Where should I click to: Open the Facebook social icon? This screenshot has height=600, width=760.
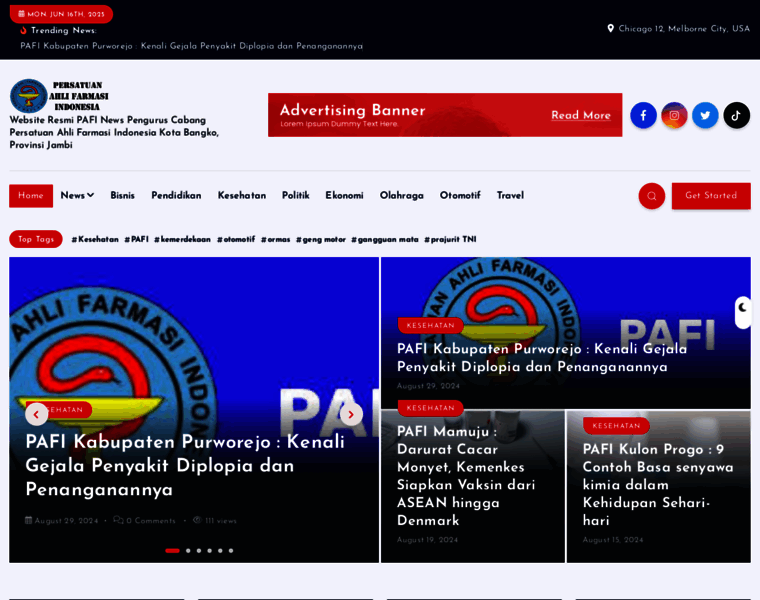[x=643, y=115]
